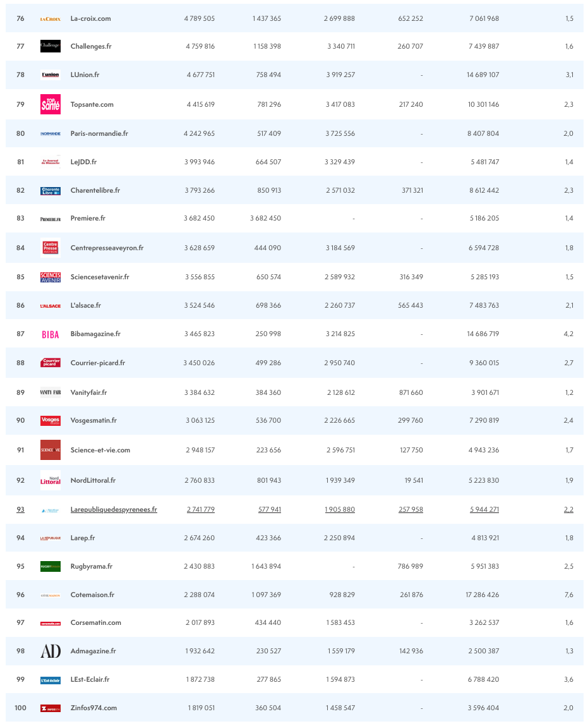Click the AD magazine logo

(x=51, y=651)
